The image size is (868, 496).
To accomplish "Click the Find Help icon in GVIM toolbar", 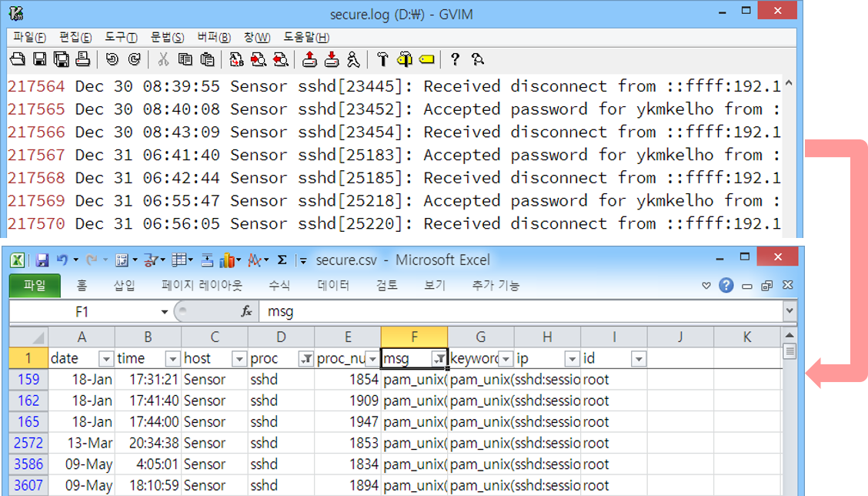I will pos(478,59).
